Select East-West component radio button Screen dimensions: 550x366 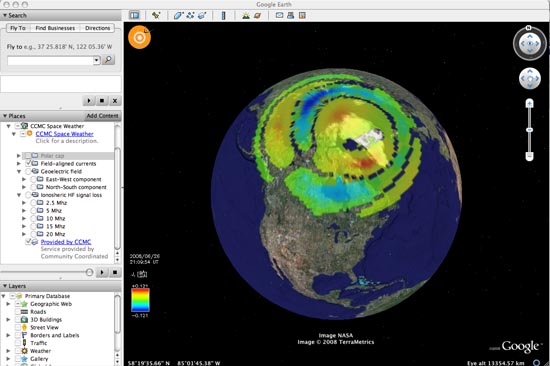[x=33, y=179]
